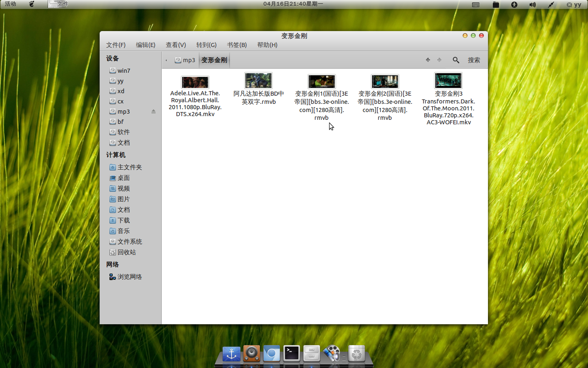Open the 书签(B) menu

pyautogui.click(x=237, y=45)
